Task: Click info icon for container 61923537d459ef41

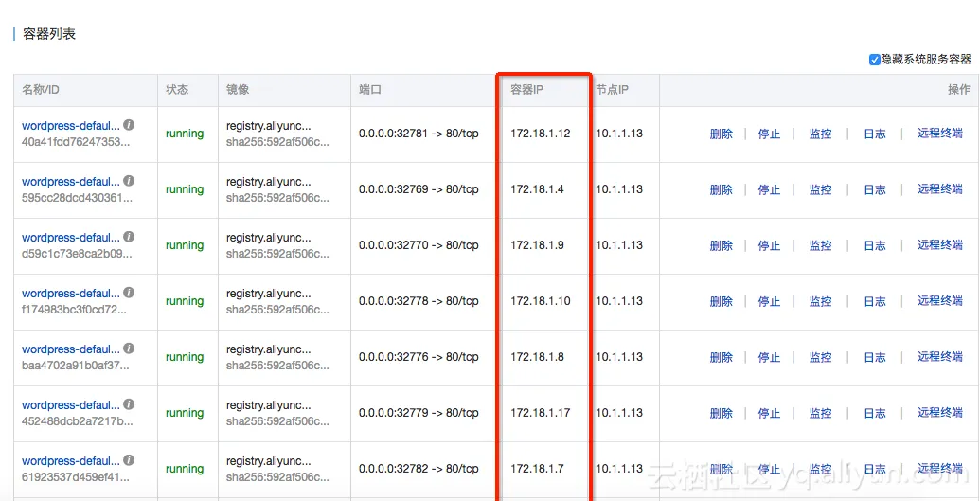Action: click(x=129, y=460)
